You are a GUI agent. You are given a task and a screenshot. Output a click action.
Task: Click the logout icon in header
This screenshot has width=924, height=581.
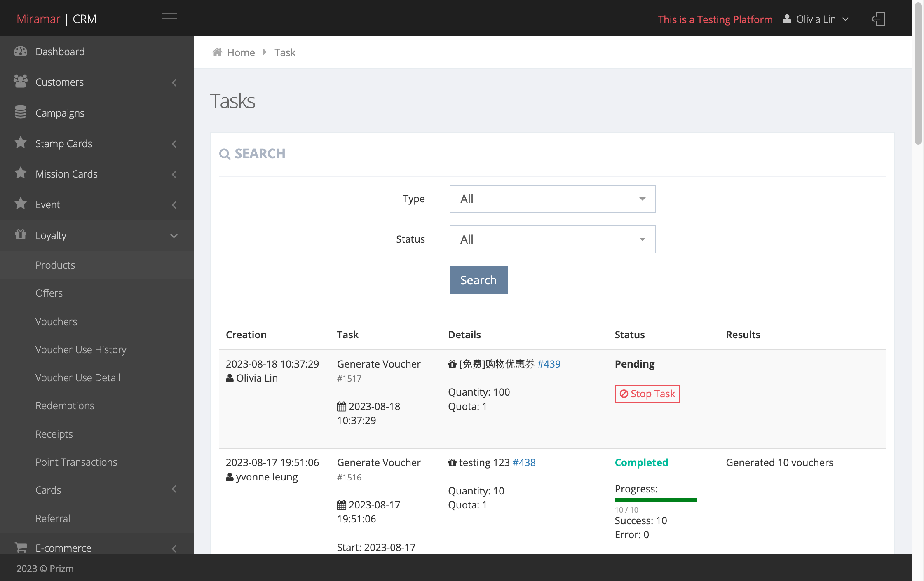(x=878, y=19)
